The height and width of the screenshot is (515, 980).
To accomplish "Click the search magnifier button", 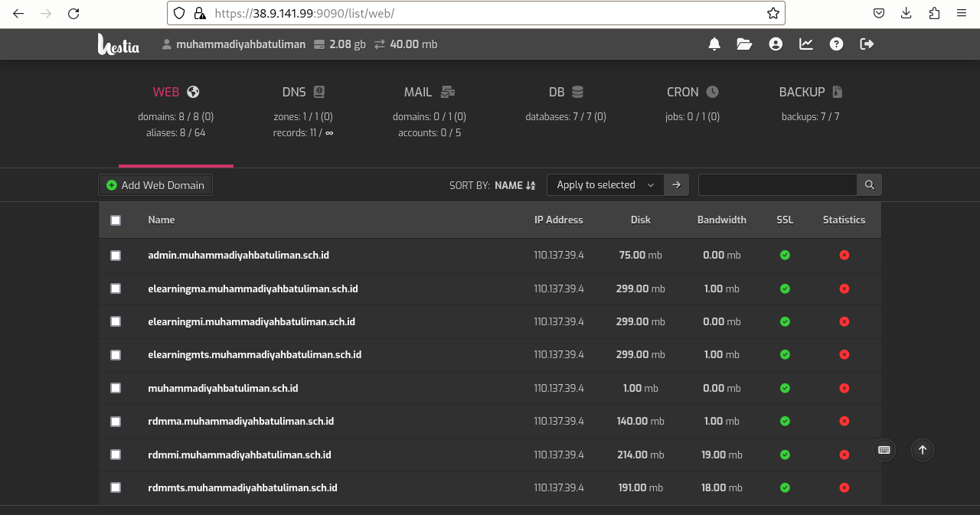I will tap(869, 185).
